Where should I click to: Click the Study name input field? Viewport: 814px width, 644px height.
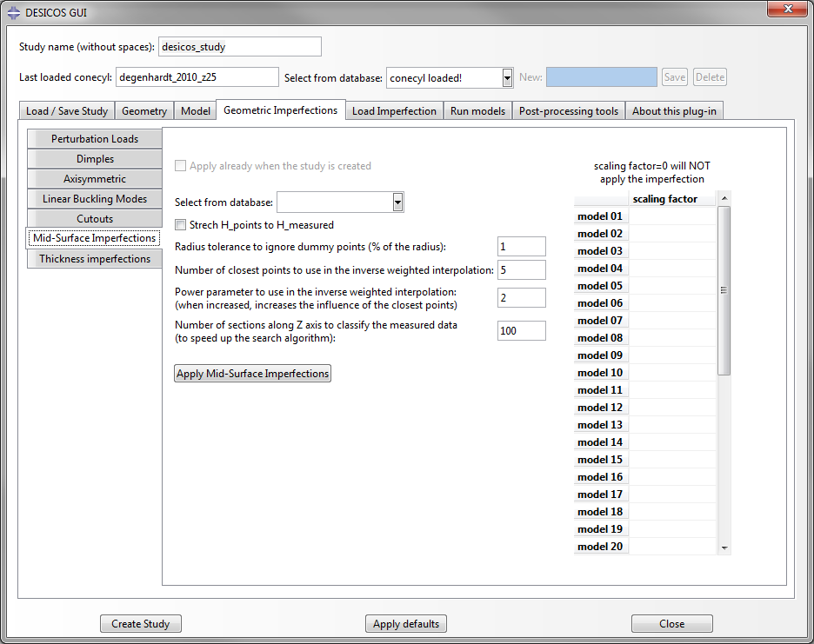pos(240,47)
